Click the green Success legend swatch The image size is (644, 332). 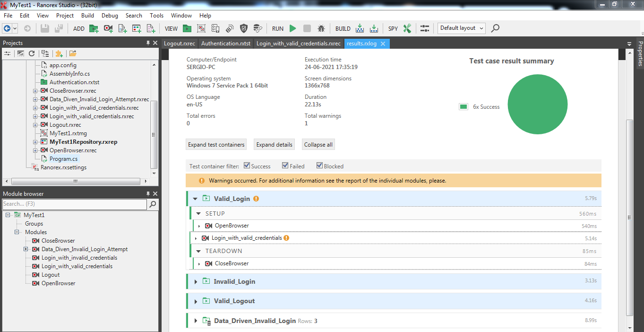(x=464, y=107)
